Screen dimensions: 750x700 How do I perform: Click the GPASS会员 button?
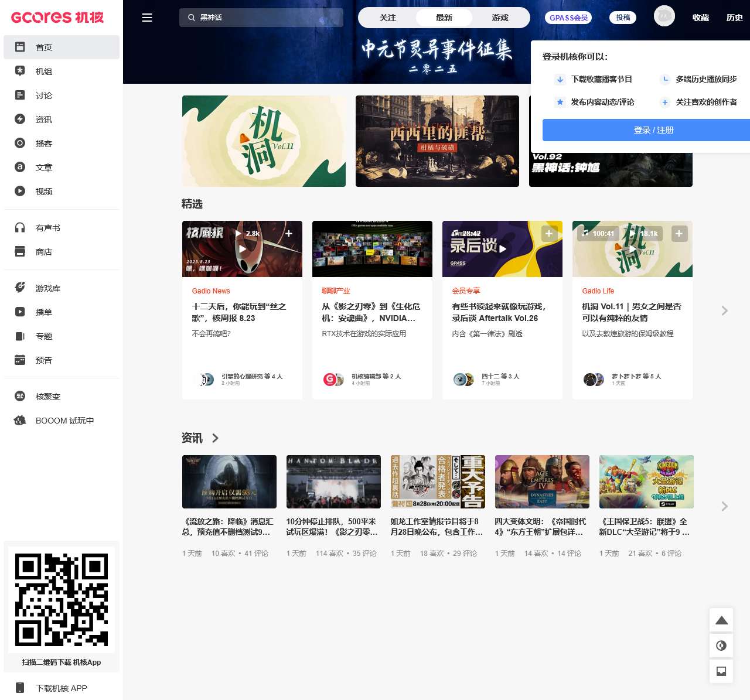(x=568, y=18)
